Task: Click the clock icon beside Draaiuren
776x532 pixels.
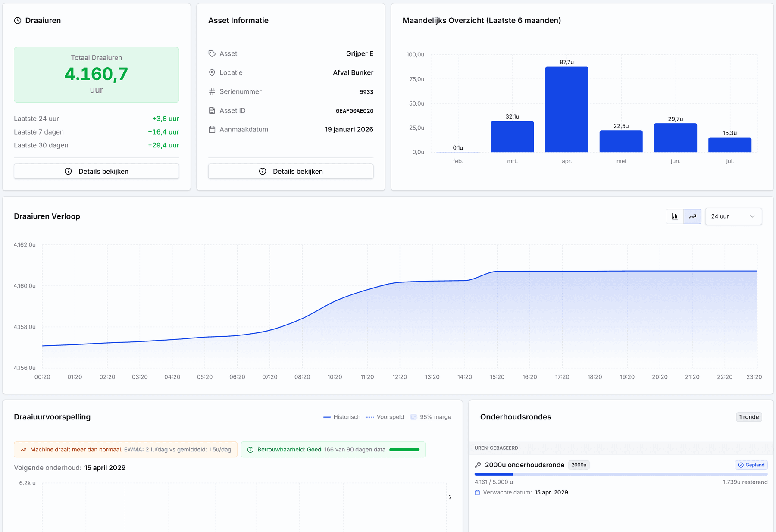Action: 18,21
